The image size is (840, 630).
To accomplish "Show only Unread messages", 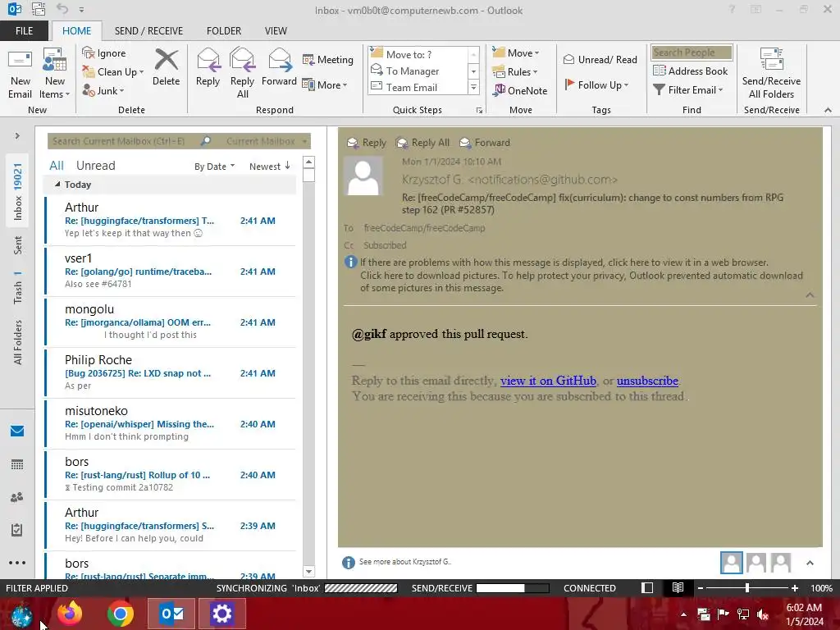I will pos(95,166).
